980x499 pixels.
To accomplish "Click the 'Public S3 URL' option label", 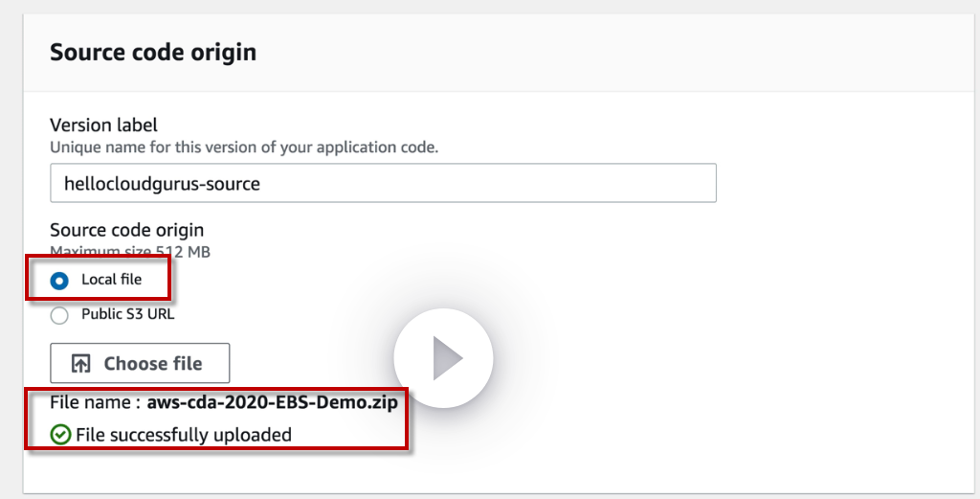I will (127, 314).
